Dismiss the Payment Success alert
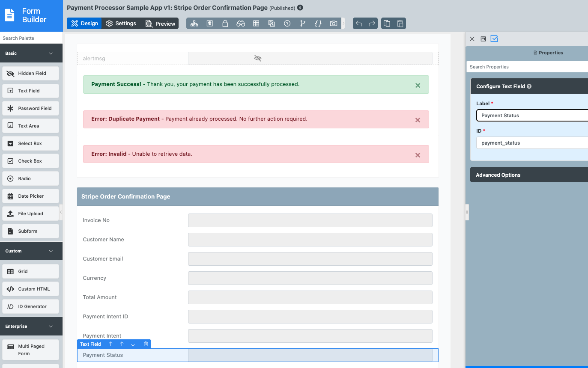This screenshot has height=368, width=588. [x=418, y=86]
